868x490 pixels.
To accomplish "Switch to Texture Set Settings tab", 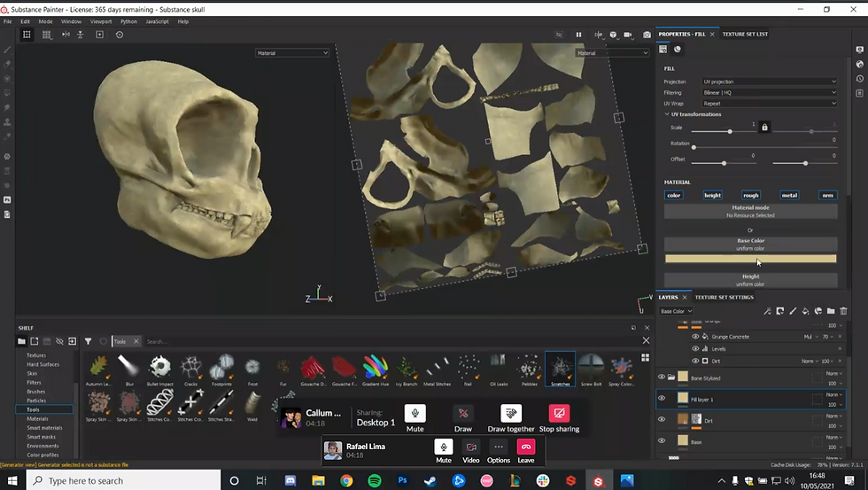I will point(724,298).
